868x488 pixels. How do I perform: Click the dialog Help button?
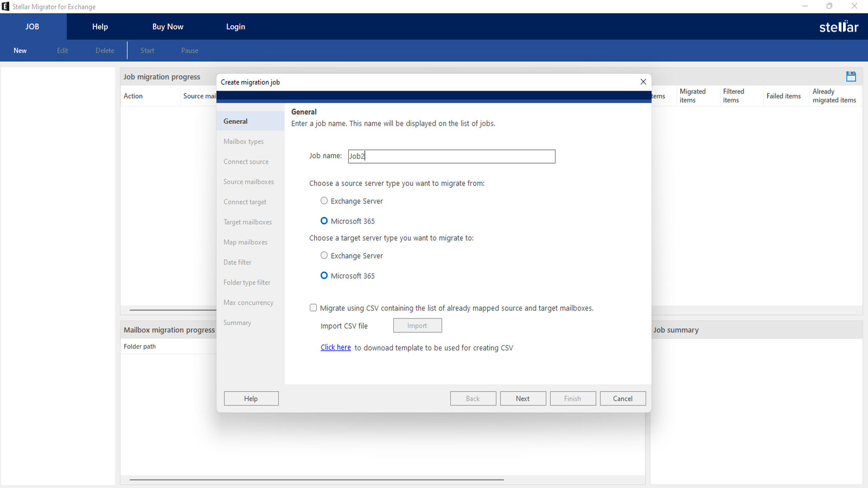tap(251, 399)
